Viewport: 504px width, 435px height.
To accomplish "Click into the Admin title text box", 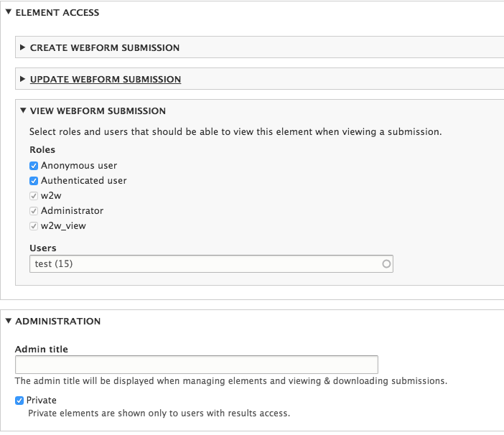I will [196, 365].
